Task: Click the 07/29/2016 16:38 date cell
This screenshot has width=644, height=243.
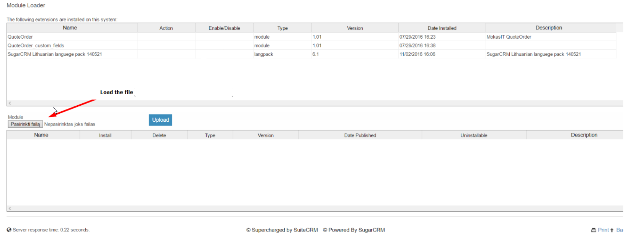Action: (442, 46)
